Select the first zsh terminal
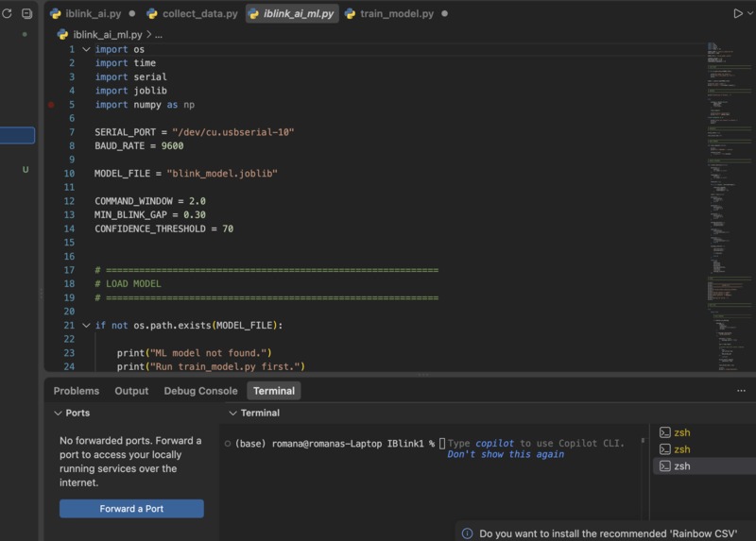Viewport: 756px width, 541px height. pos(704,432)
